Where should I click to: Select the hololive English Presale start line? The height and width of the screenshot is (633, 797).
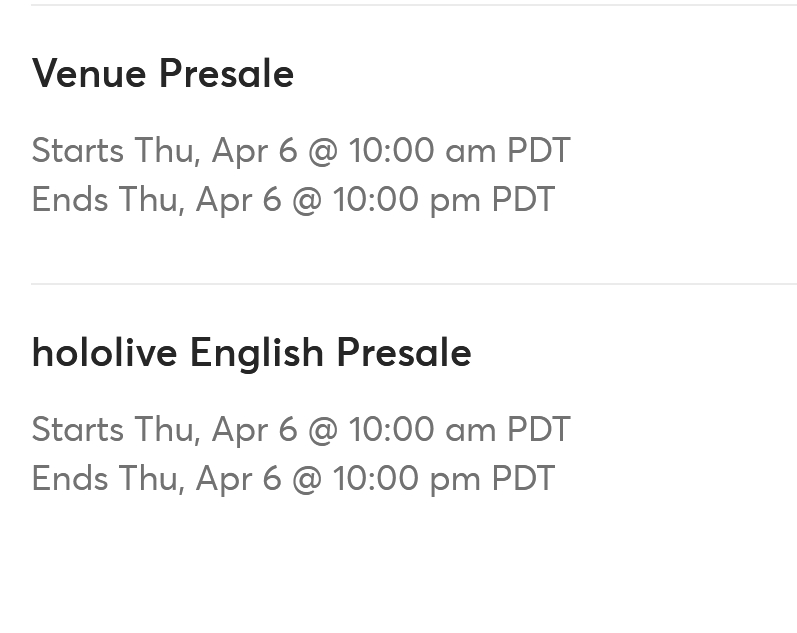point(301,430)
